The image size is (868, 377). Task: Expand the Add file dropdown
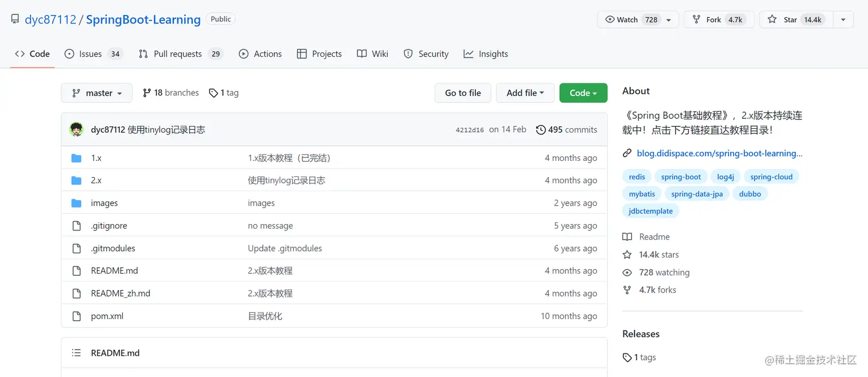coord(525,93)
